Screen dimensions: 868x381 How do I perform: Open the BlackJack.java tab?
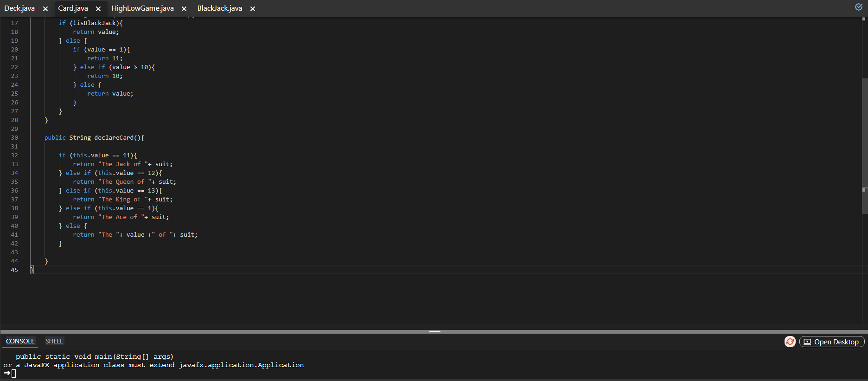220,8
